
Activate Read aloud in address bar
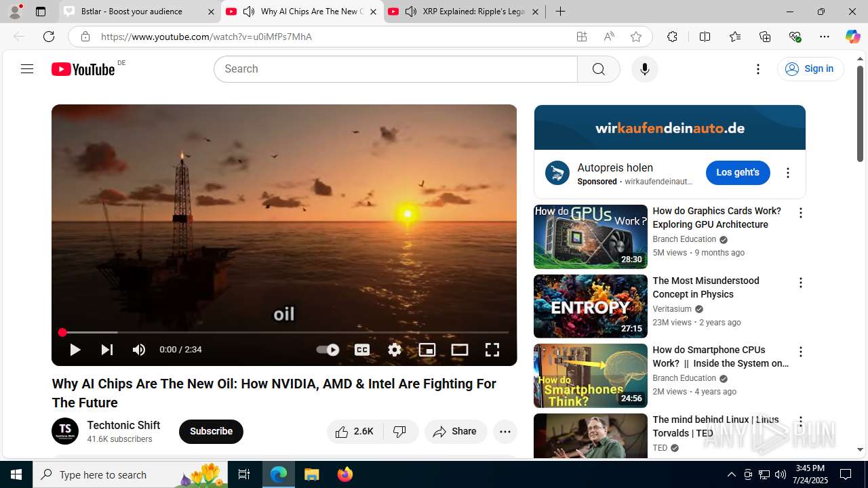point(609,37)
